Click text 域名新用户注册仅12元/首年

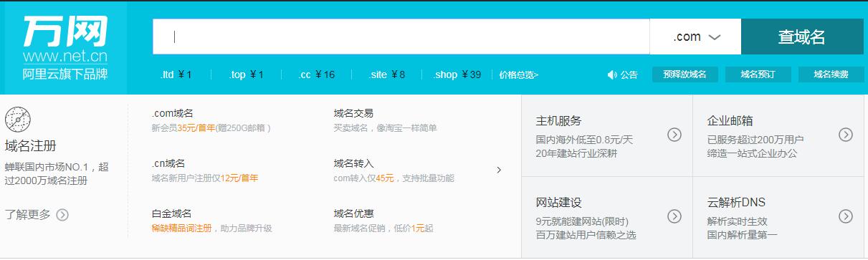click(204, 178)
